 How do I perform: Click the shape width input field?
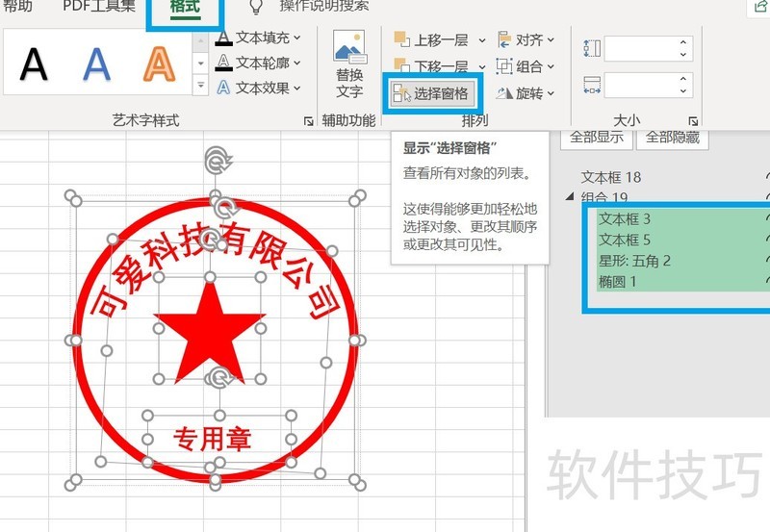(642, 85)
